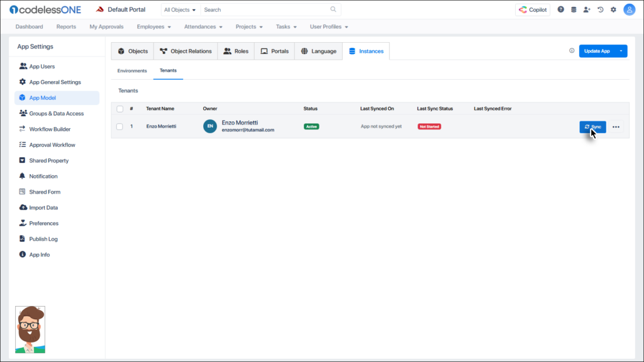This screenshot has height=362, width=644.
Task: Click the info icon beside Update App
Action: click(572, 51)
